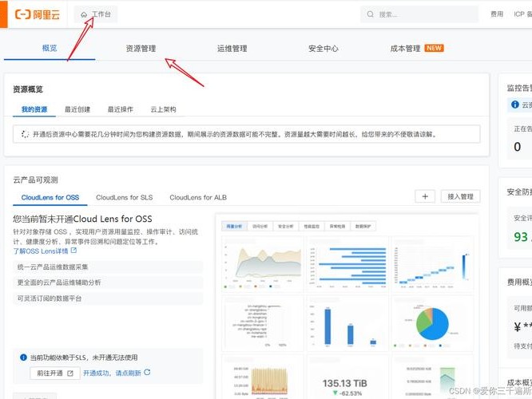The width and height of the screenshot is (532, 399).
Task: Click the magnifier icon in the search box
Action: pos(370,14)
